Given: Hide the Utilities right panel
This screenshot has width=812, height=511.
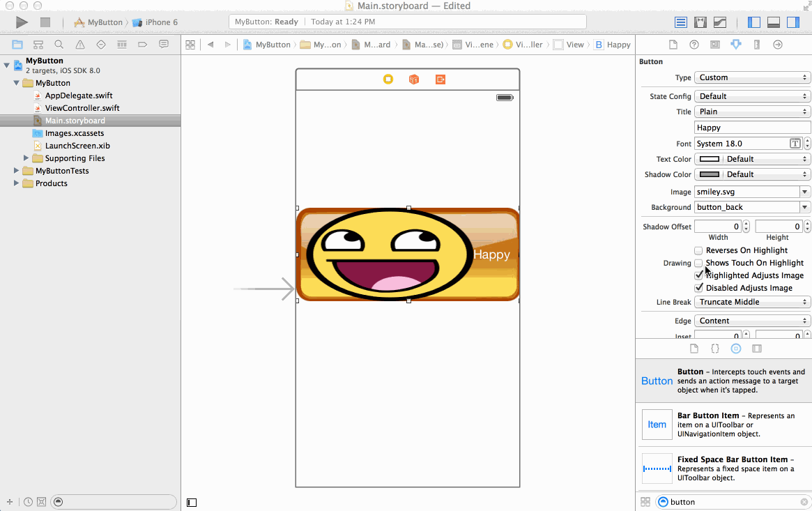Looking at the screenshot, I should [x=792, y=22].
